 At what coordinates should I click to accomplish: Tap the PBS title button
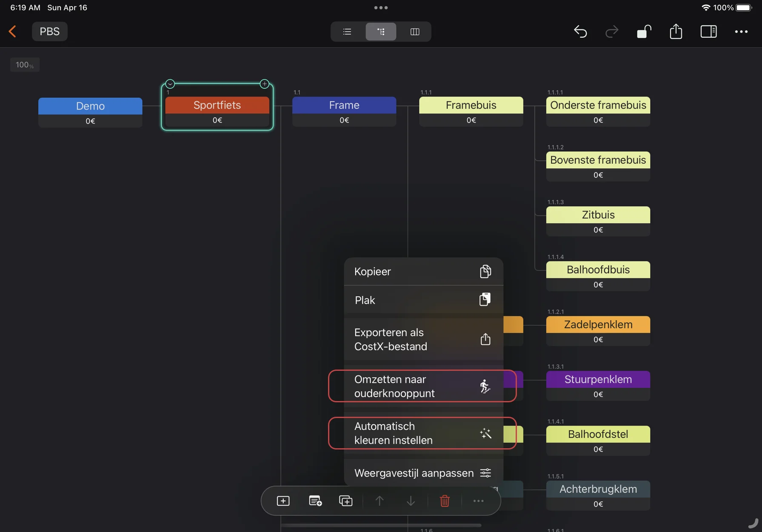[50, 31]
